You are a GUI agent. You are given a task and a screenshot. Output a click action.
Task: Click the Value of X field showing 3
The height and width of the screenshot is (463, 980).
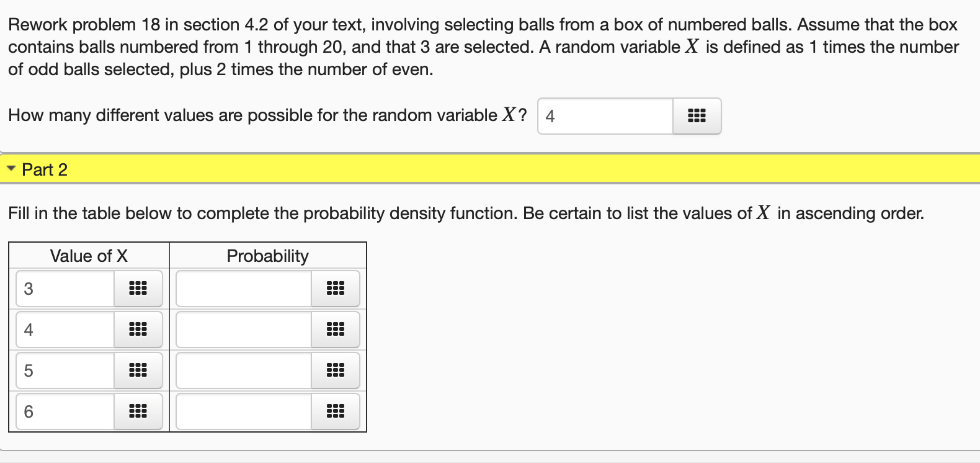coord(62,288)
